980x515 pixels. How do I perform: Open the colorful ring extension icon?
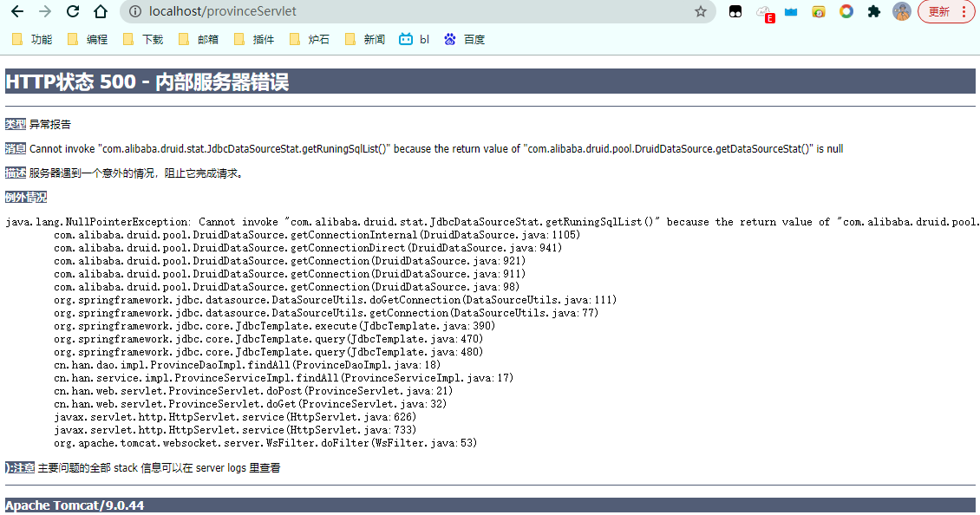tap(846, 11)
